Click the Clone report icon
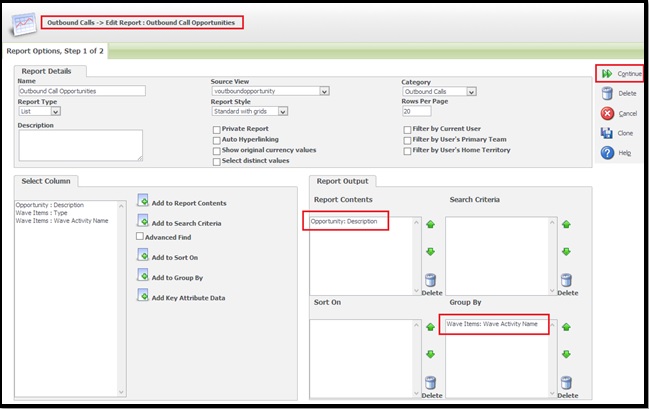 (607, 133)
